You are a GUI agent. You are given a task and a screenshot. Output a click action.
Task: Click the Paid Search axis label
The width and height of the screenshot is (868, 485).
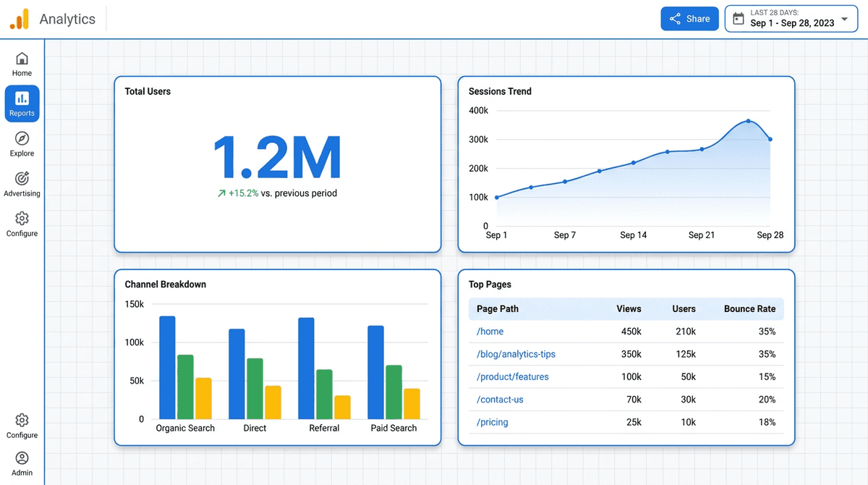point(393,428)
